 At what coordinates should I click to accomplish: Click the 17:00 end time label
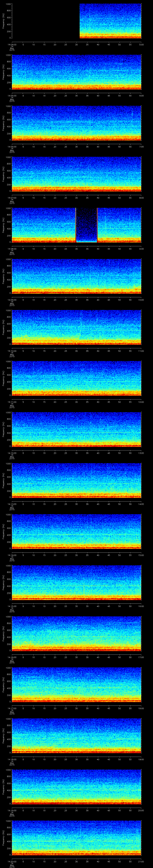(x=141, y=657)
